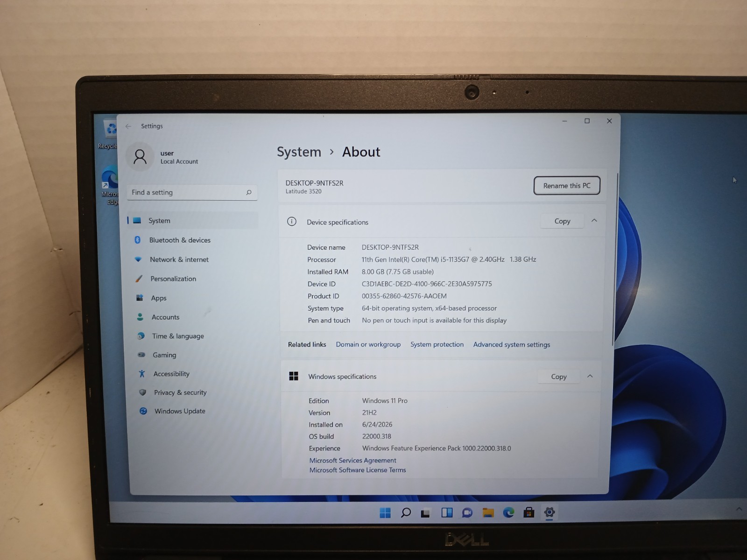The height and width of the screenshot is (560, 747).
Task: Click the Accounts person icon
Action: tap(140, 317)
